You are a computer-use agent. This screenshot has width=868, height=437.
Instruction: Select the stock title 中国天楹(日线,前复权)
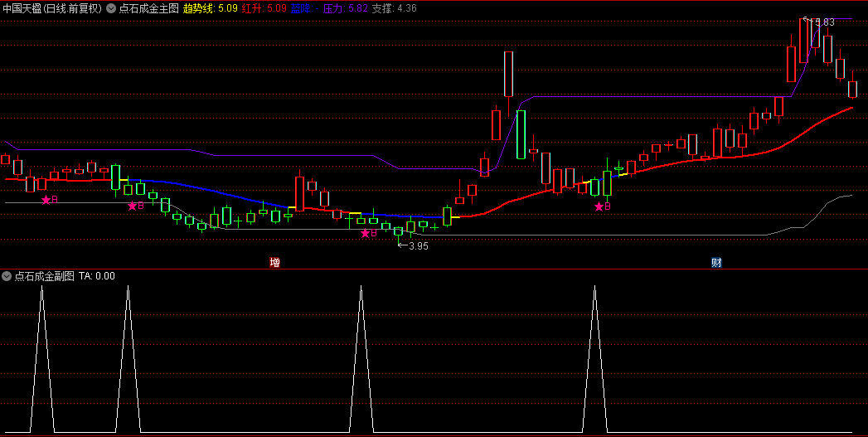[52, 8]
